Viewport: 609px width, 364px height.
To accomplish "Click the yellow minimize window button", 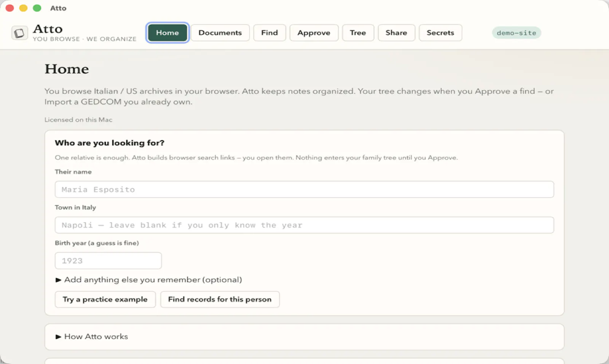I will pyautogui.click(x=23, y=8).
